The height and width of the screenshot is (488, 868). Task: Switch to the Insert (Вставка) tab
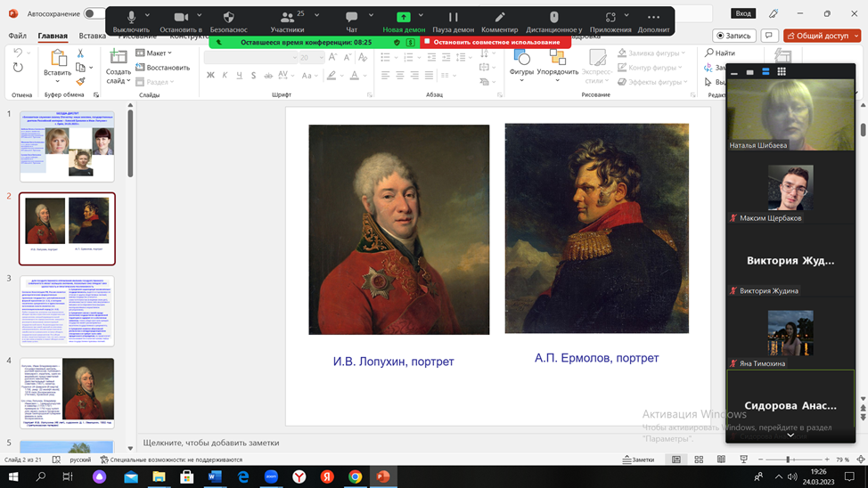[92, 37]
